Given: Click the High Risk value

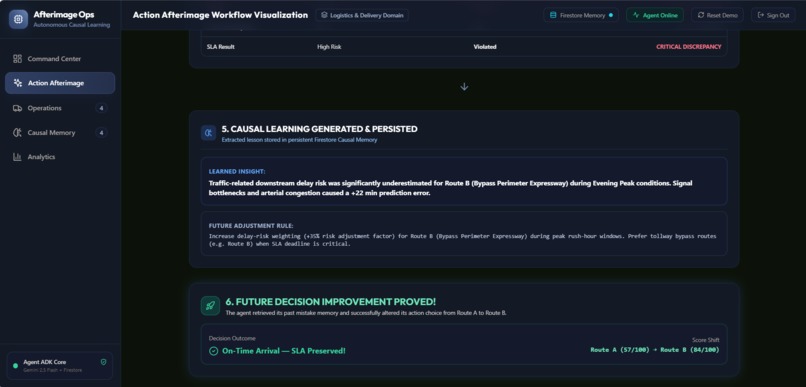Looking at the screenshot, I should pyautogui.click(x=329, y=47).
